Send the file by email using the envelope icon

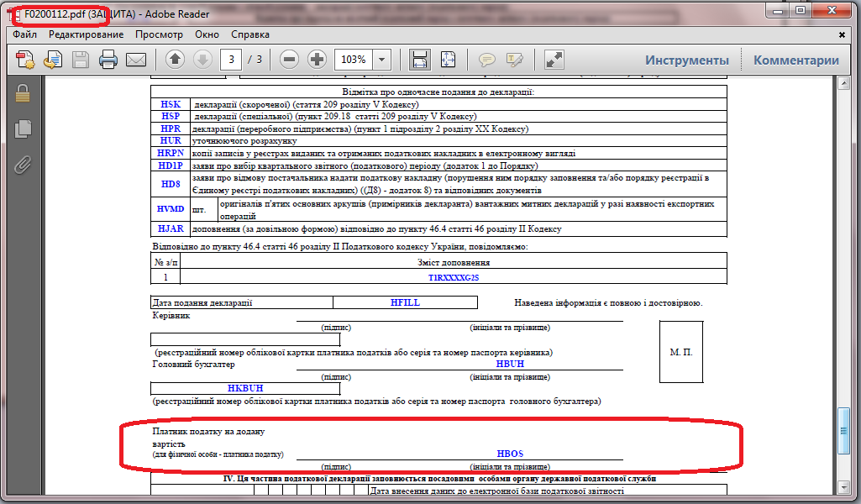136,60
